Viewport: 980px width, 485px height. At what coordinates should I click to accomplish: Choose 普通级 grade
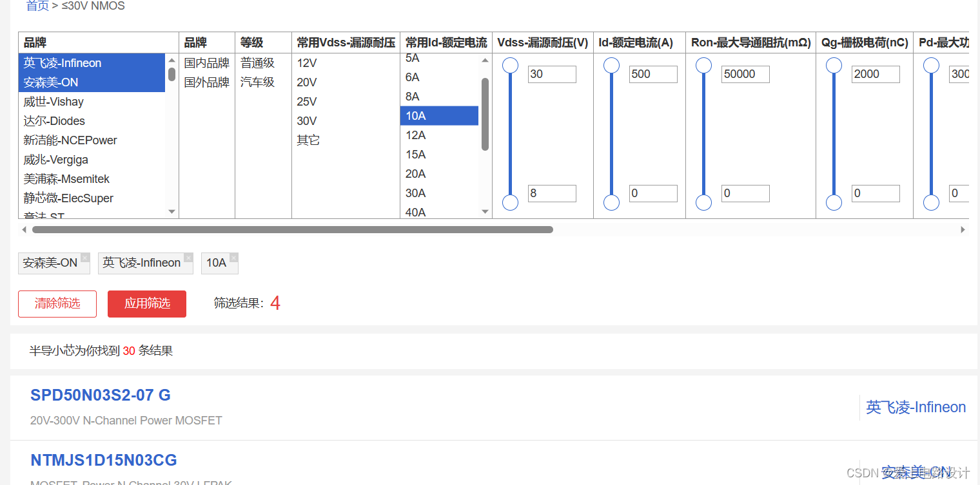coord(263,63)
